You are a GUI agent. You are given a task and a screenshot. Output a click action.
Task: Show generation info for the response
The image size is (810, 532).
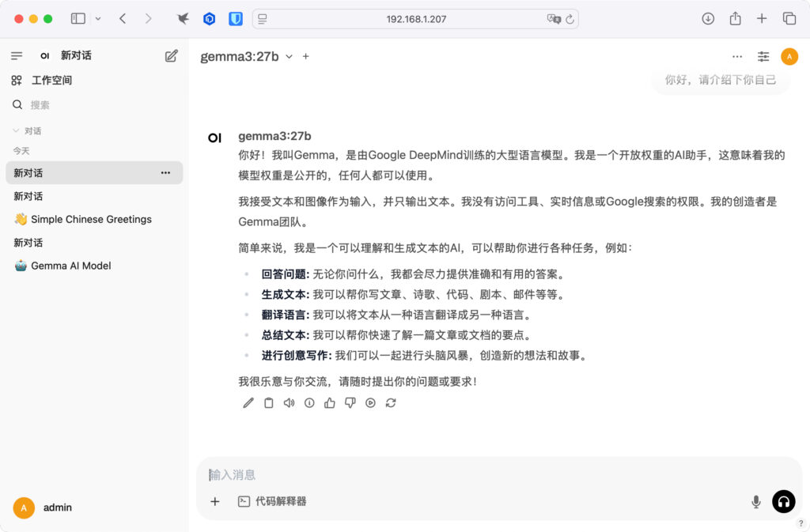[309, 403]
